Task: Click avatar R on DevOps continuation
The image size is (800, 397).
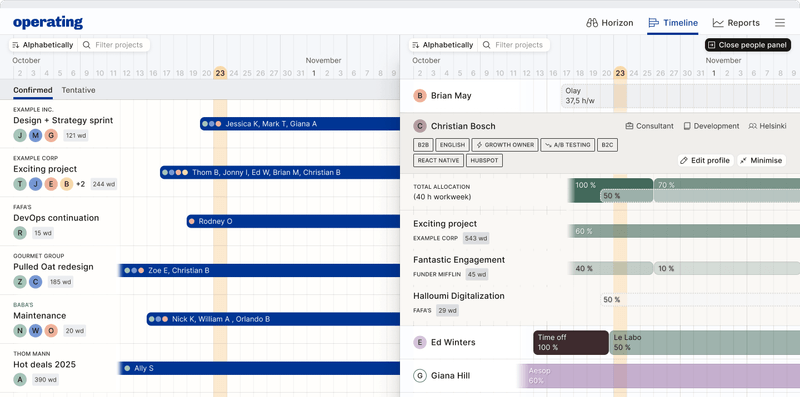Action: [20, 233]
